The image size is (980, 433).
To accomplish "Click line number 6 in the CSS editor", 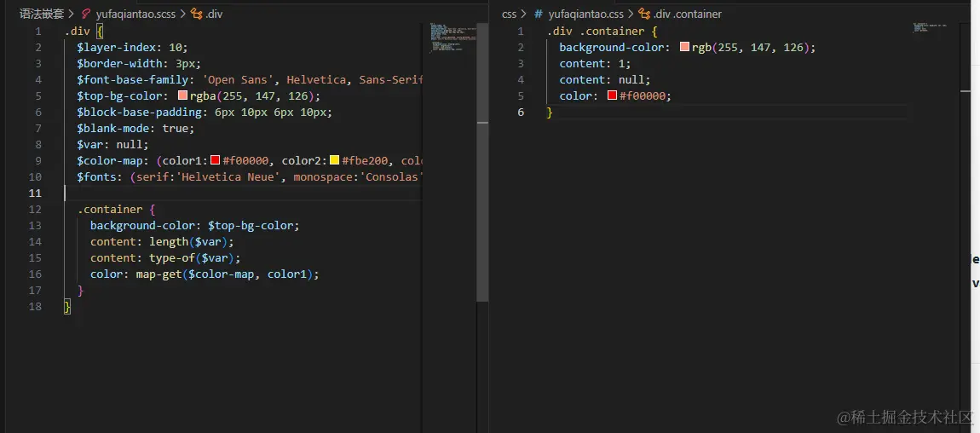I will (522, 112).
